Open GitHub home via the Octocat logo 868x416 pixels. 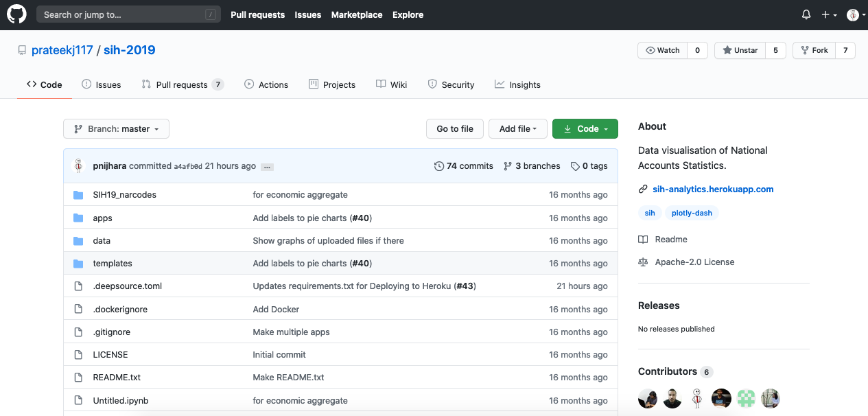click(x=16, y=14)
